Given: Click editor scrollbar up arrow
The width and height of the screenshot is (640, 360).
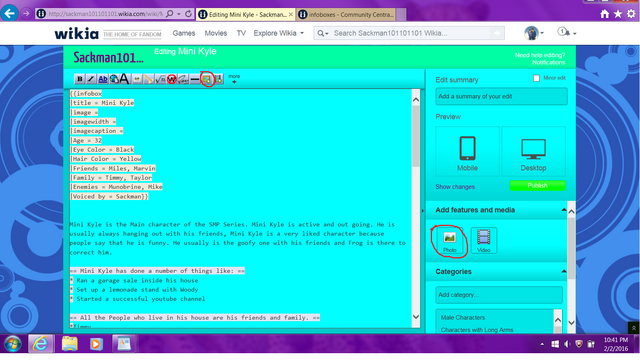Looking at the screenshot, I should click(x=416, y=99).
